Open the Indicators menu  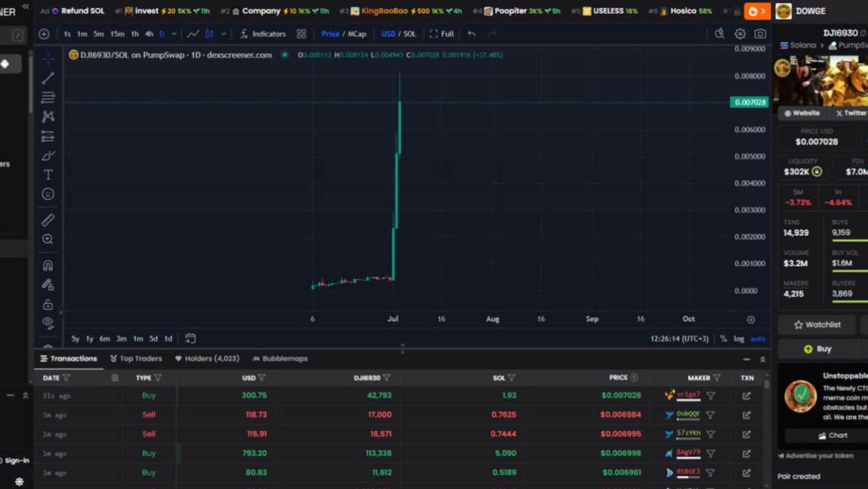[262, 34]
